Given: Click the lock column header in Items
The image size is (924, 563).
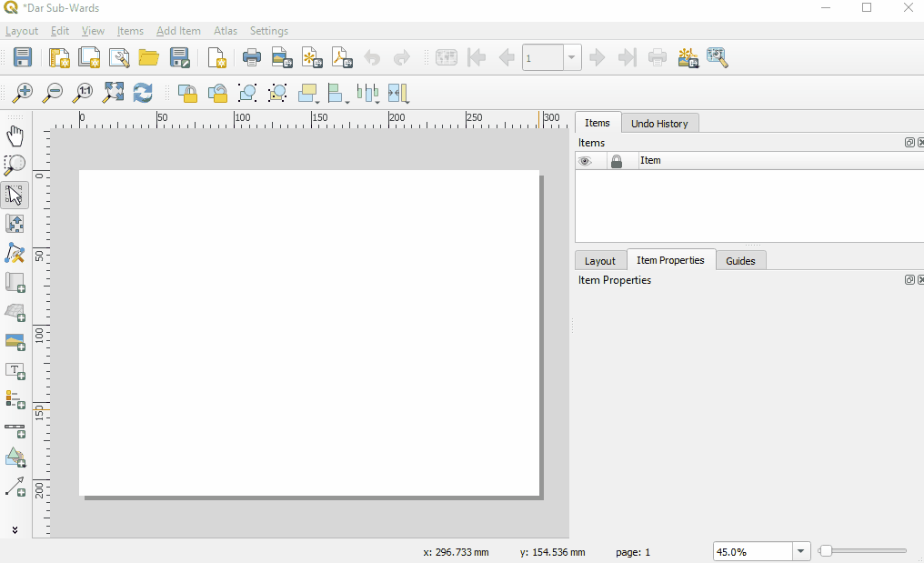Looking at the screenshot, I should click(x=617, y=161).
